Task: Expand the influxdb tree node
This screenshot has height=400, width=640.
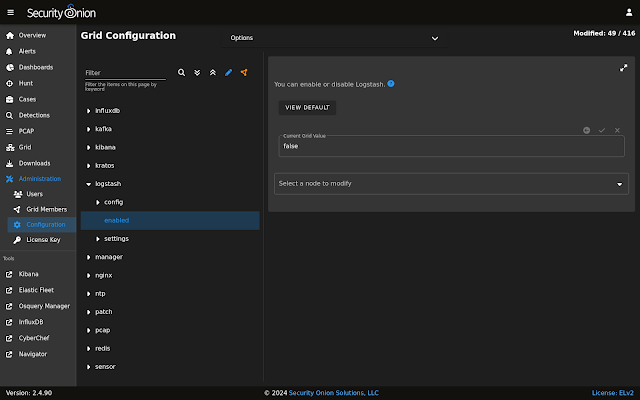Action: (88, 111)
